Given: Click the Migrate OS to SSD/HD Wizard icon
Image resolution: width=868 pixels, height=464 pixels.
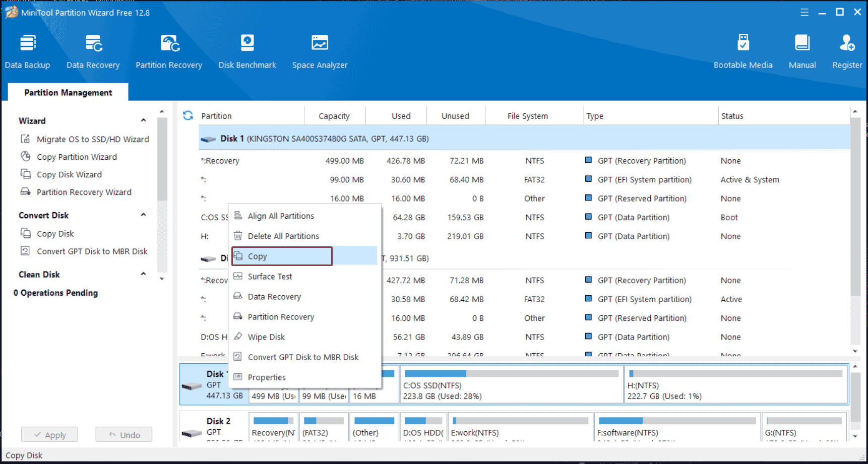Looking at the screenshot, I should [x=25, y=139].
